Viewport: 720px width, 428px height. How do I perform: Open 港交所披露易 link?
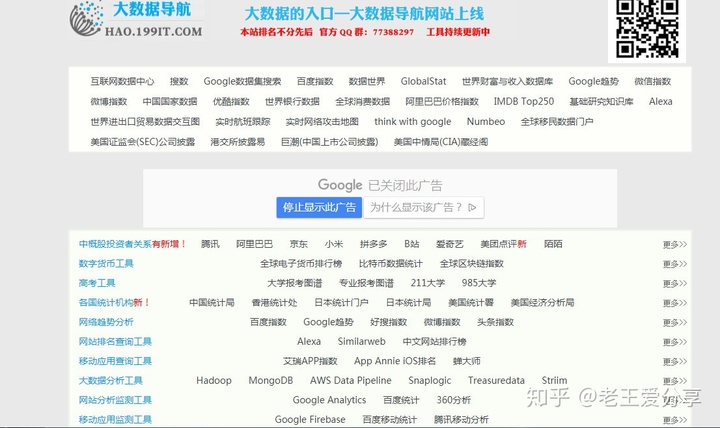pyautogui.click(x=238, y=142)
